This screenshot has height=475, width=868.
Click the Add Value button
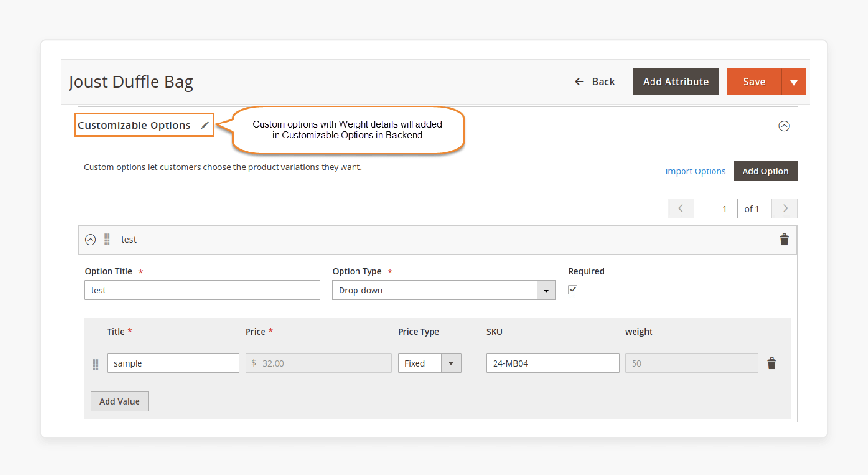[x=120, y=401]
